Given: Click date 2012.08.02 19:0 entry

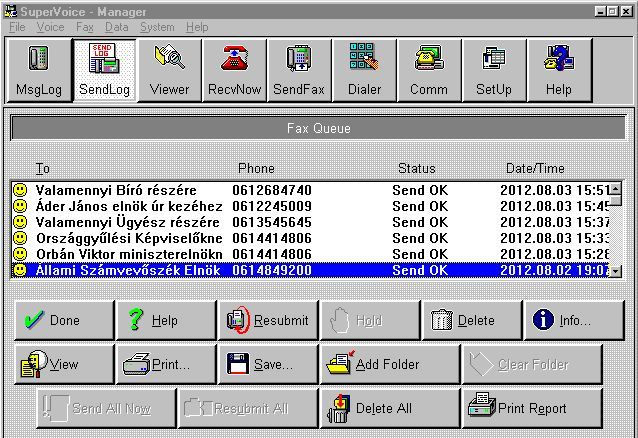Looking at the screenshot, I should [555, 270].
